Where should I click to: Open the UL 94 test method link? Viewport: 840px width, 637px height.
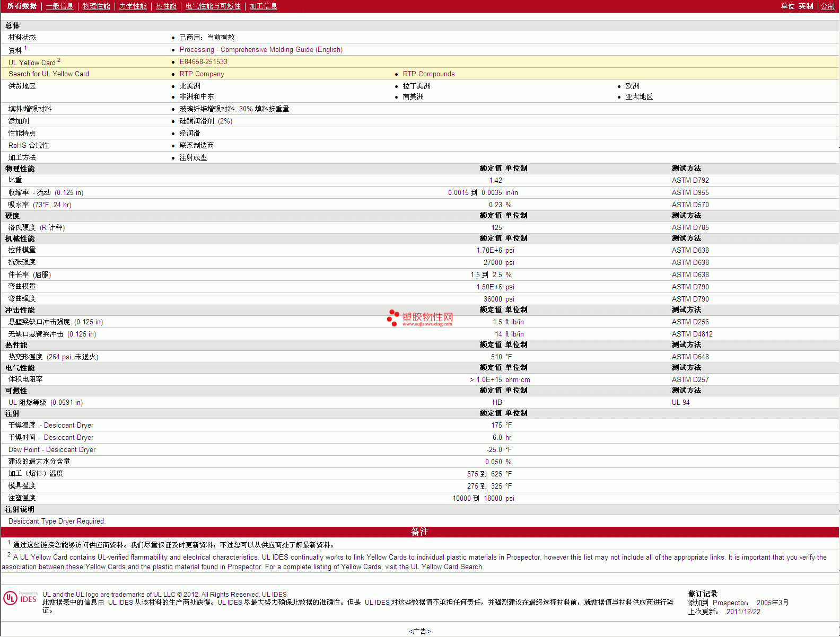click(x=680, y=403)
